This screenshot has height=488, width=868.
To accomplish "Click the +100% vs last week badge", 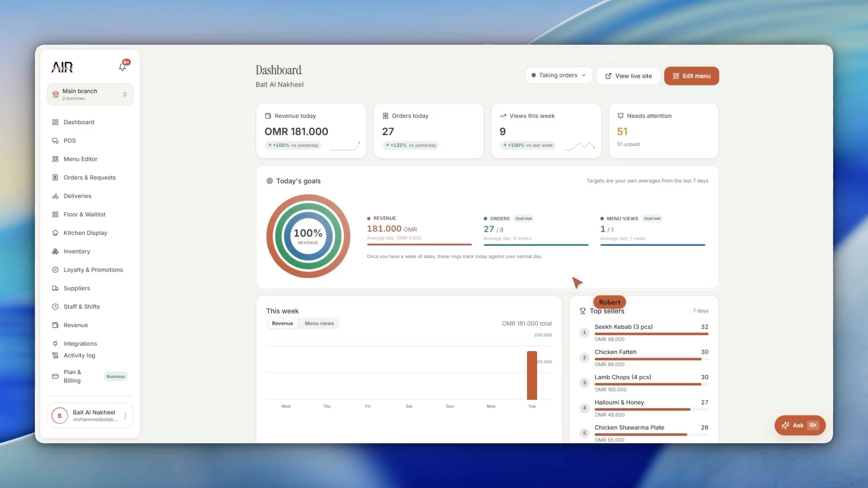I will [x=528, y=145].
